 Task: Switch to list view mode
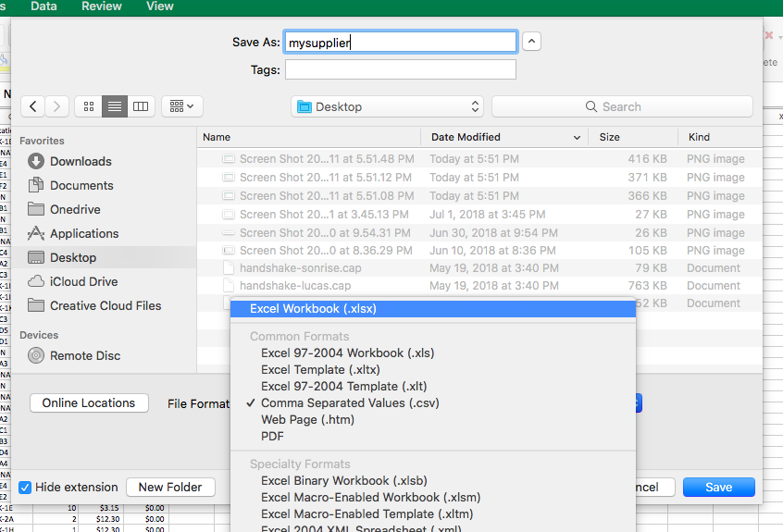[115, 106]
